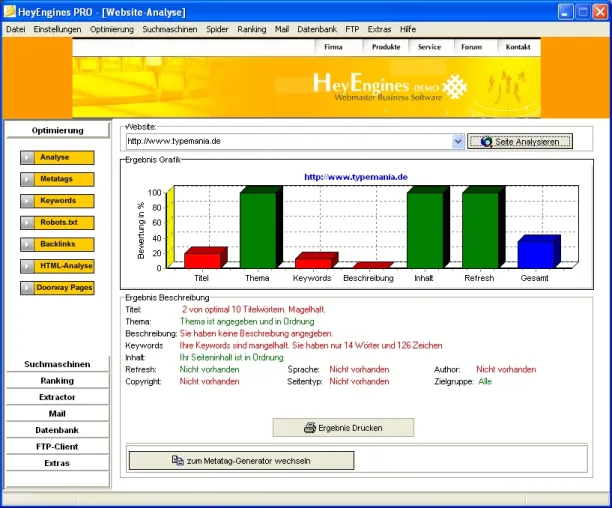Screen dimensions: 612x508
Task: Open the FTP menu
Action: 352,29
